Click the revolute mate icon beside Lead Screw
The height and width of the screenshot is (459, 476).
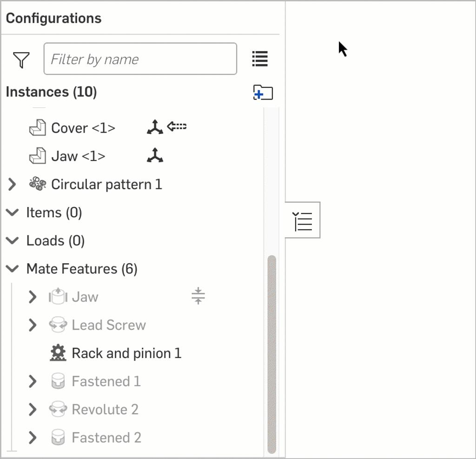58,325
